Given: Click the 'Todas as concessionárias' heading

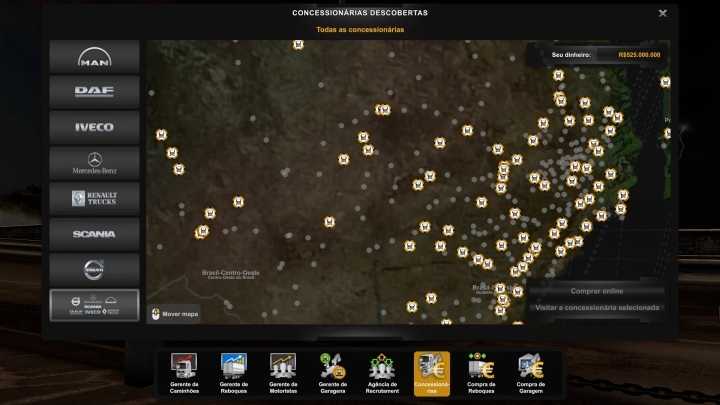Looking at the screenshot, I should (x=360, y=29).
